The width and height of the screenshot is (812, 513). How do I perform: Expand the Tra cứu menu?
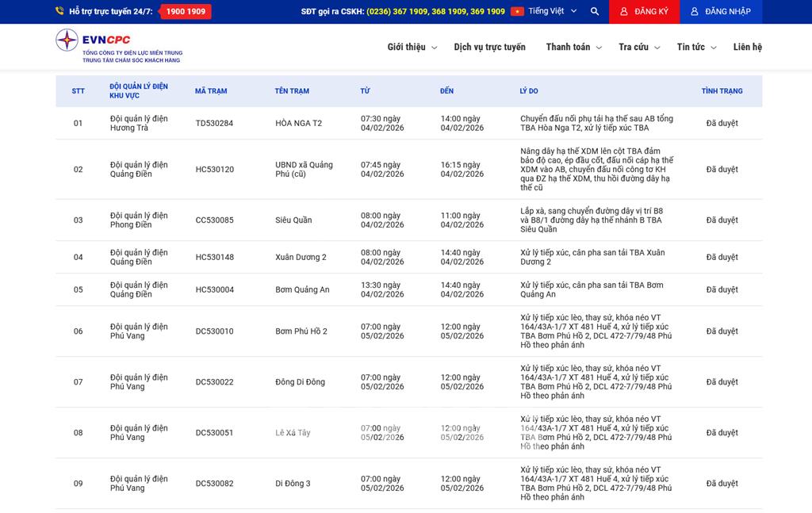(639, 48)
